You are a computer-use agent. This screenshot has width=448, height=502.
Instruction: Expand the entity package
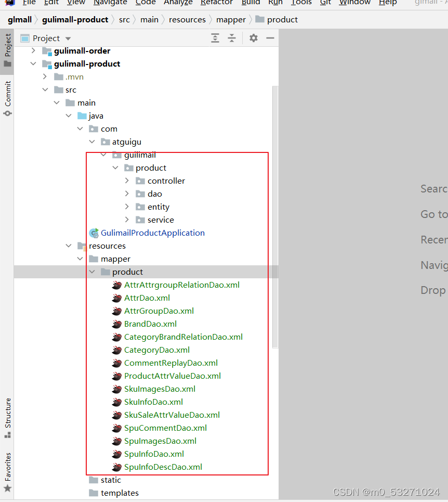point(127,207)
